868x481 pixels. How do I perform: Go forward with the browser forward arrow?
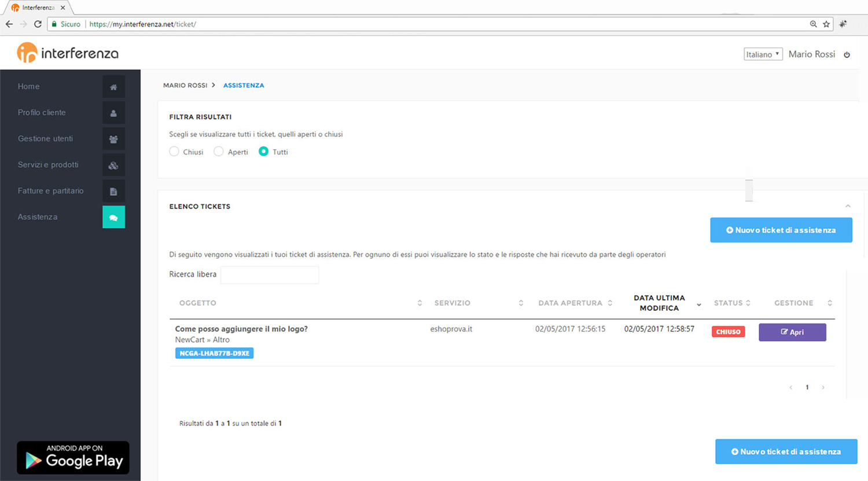tap(23, 24)
